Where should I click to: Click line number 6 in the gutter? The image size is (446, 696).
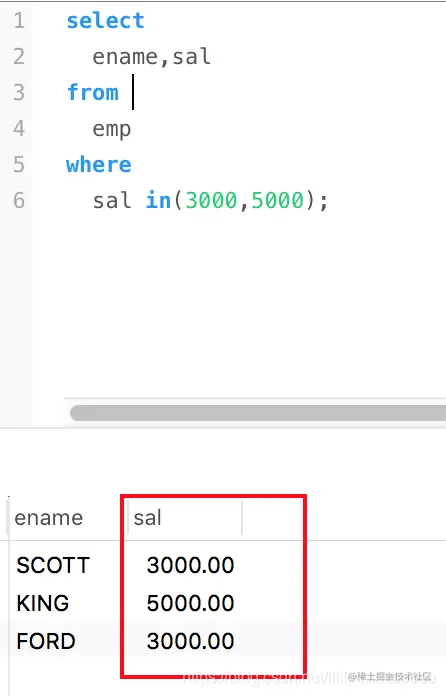pos(19,200)
